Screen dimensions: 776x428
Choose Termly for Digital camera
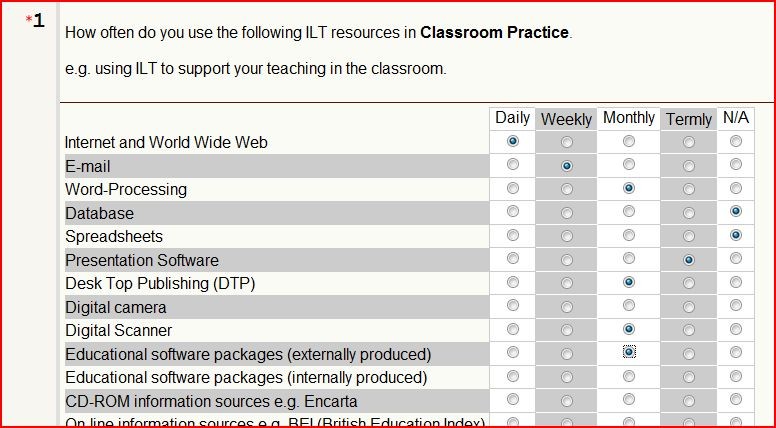(x=688, y=307)
